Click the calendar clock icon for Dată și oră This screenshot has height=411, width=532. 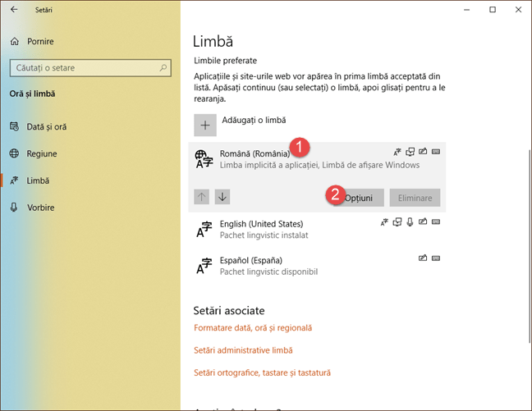[x=14, y=126]
